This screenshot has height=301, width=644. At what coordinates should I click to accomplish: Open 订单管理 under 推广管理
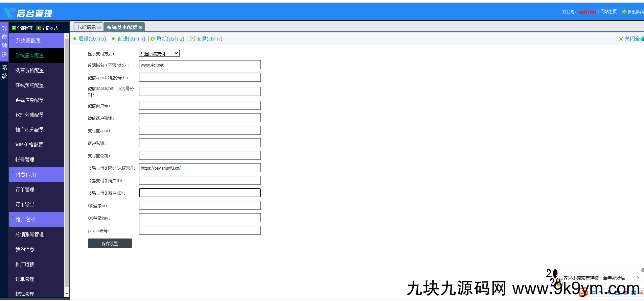[36, 279]
